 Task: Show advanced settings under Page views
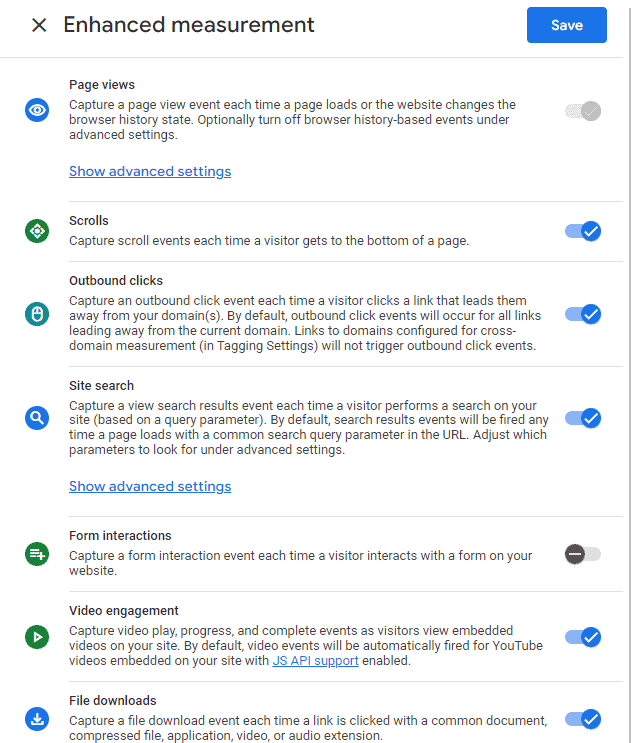[x=150, y=171]
